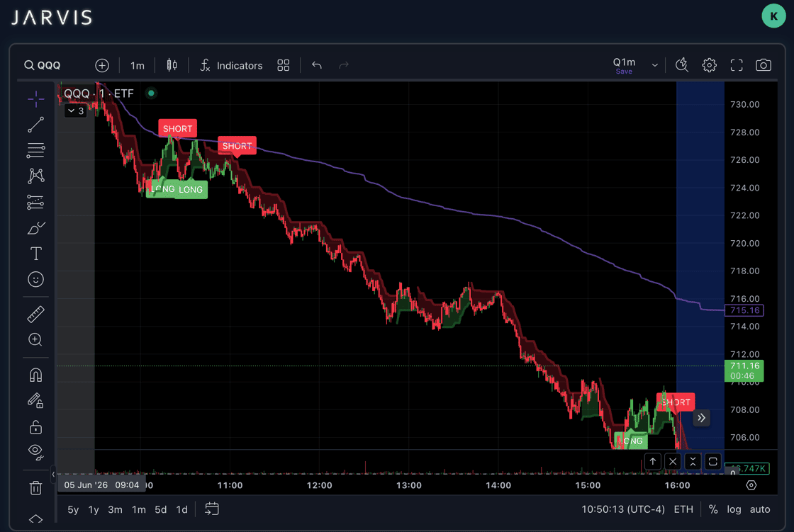This screenshot has width=794, height=532.
Task: Hide all drawings with eye icon
Action: [35, 451]
